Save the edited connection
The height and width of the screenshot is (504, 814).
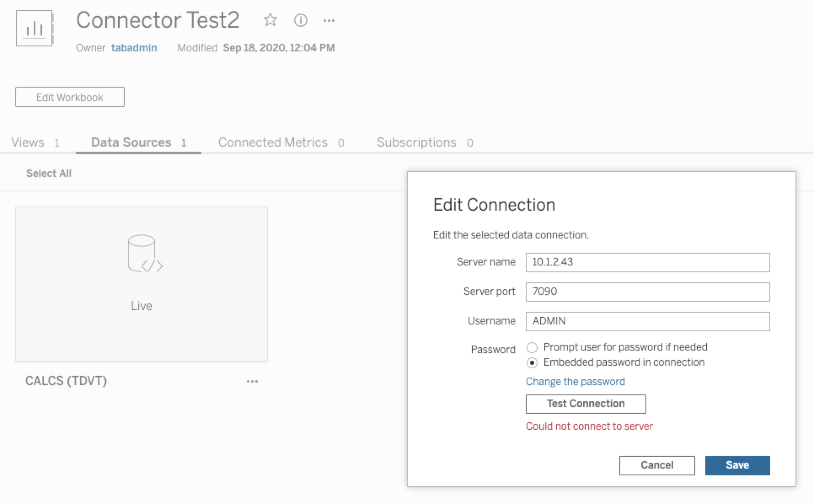click(737, 465)
